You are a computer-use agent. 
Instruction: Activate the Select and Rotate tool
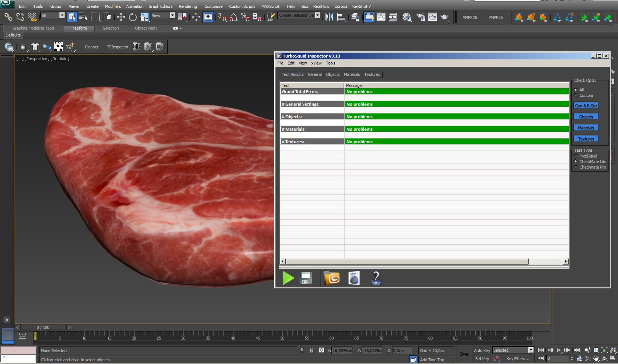pyautogui.click(x=133, y=17)
